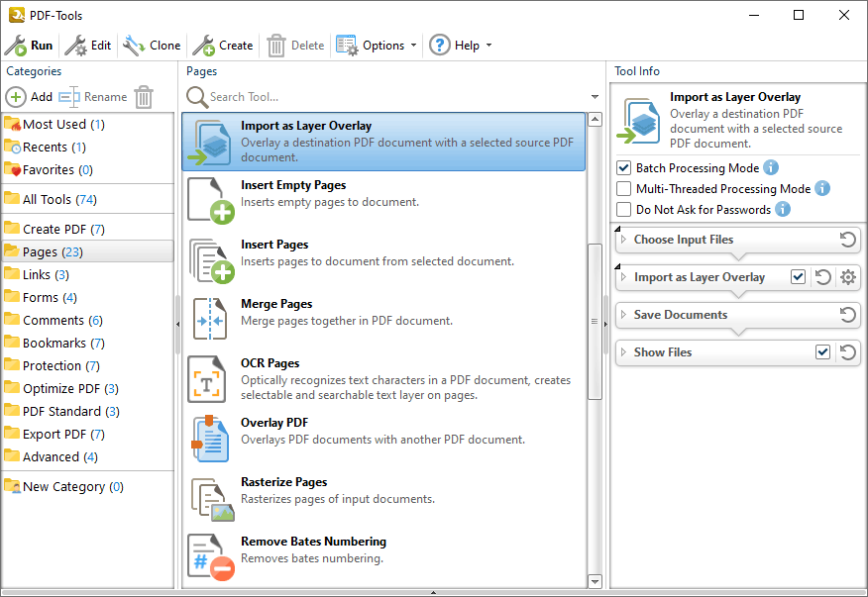Screen dimensions: 868x597
Task: Show info for Batch Processing Mode
Action: pos(771,167)
